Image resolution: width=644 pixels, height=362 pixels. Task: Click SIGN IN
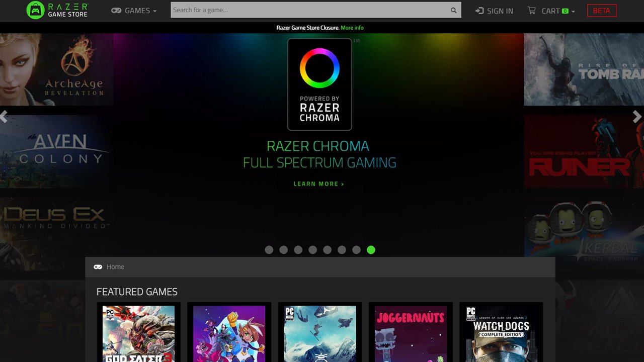tap(499, 10)
